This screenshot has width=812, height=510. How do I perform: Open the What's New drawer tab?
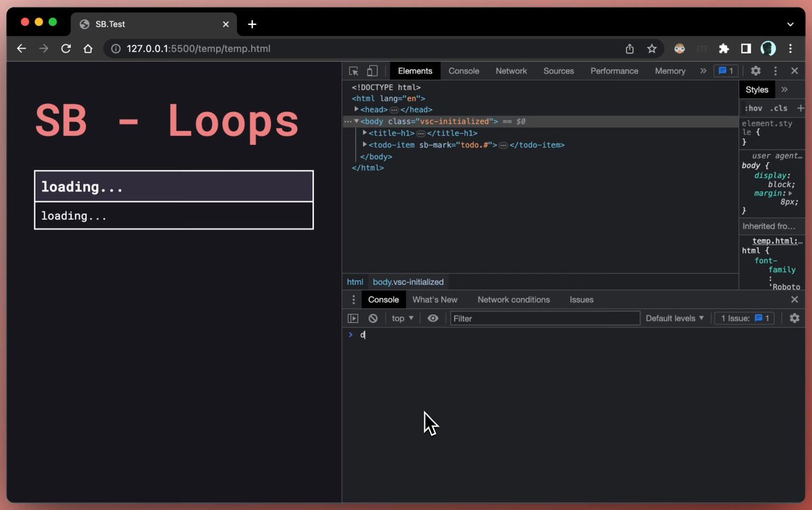tap(434, 299)
